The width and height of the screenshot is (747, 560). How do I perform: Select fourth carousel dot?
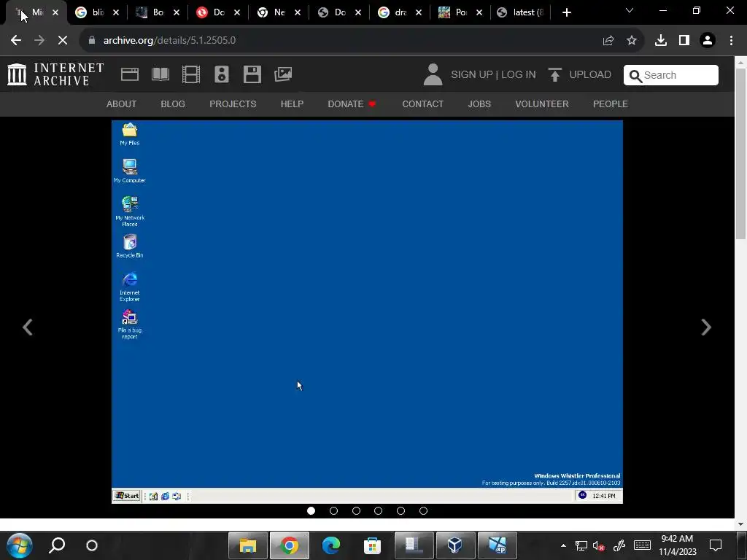click(x=379, y=511)
